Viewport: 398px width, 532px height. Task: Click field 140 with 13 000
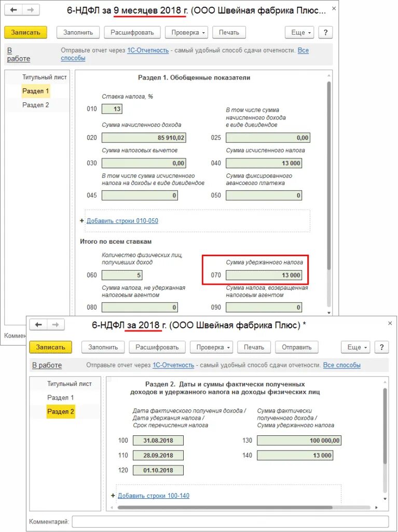tap(295, 455)
